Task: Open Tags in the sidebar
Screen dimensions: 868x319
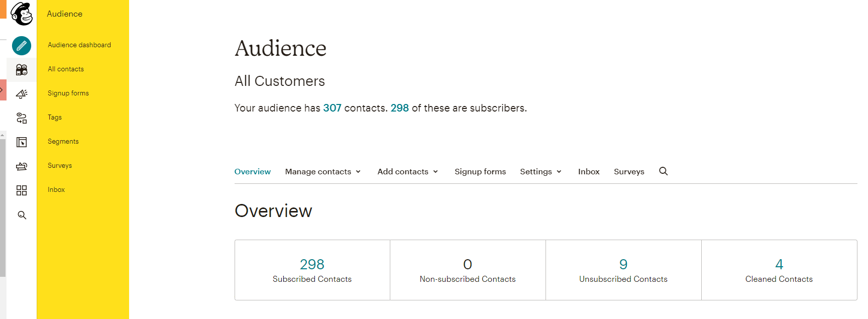Action: tap(55, 117)
